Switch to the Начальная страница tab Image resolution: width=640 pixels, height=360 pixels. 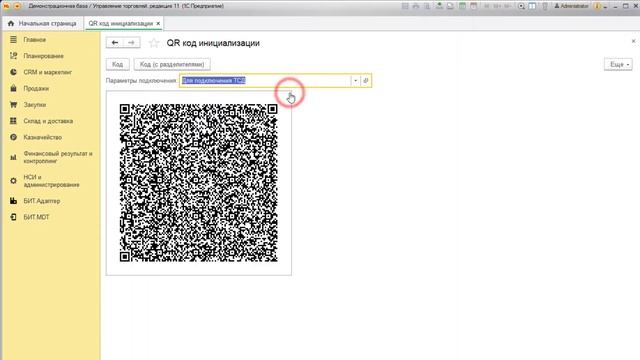[x=42, y=23]
